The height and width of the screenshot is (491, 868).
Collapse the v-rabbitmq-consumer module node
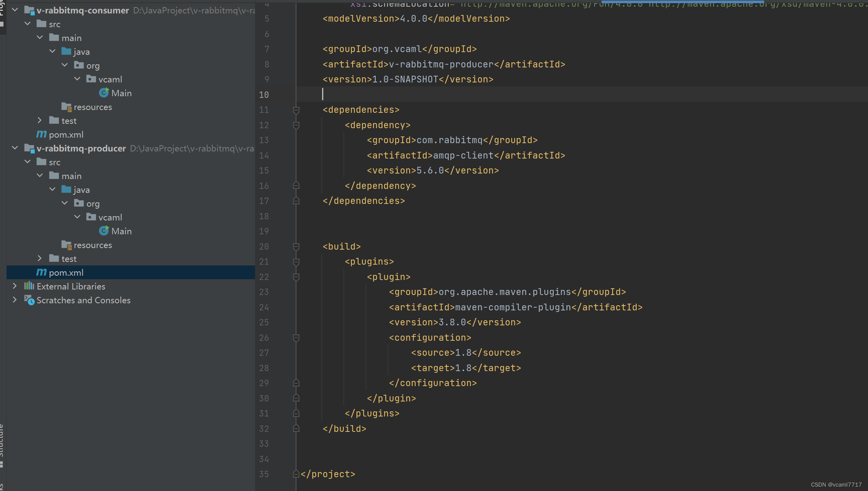click(15, 9)
